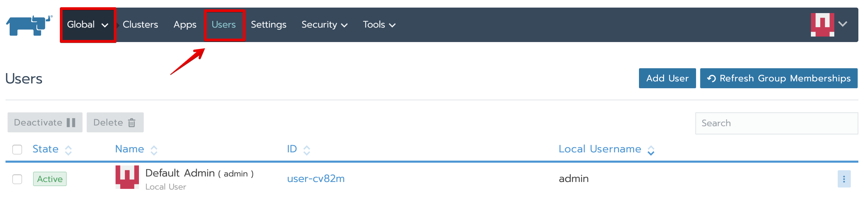Open the Settings menu item
Viewport: 868px width, 213px height.
[268, 25]
